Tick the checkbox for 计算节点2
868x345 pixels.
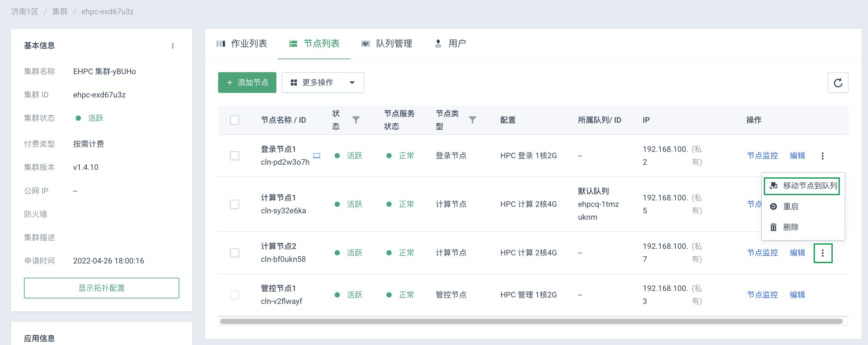click(x=235, y=253)
